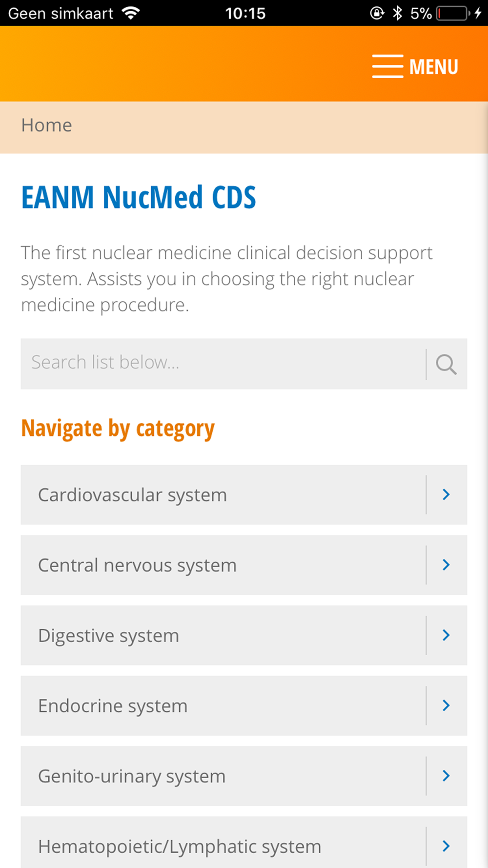Open the Endocrine system category
The image size is (488, 868).
coord(244,705)
